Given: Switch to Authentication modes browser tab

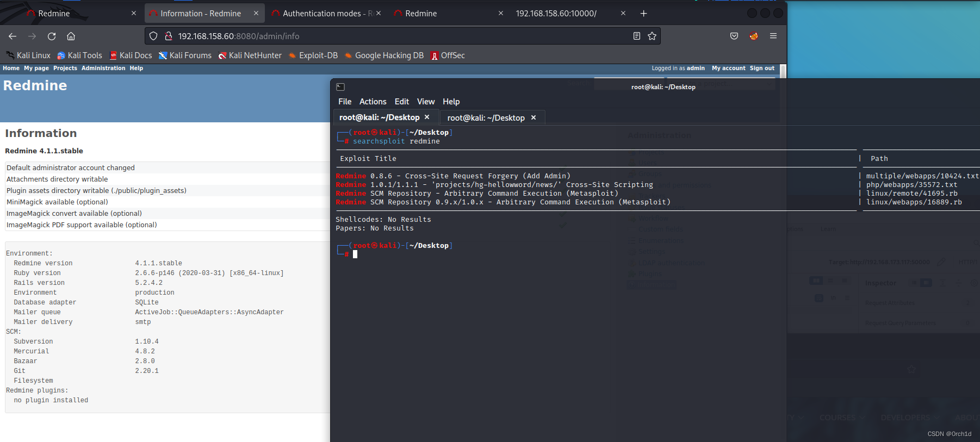Looking at the screenshot, I should click(326, 13).
